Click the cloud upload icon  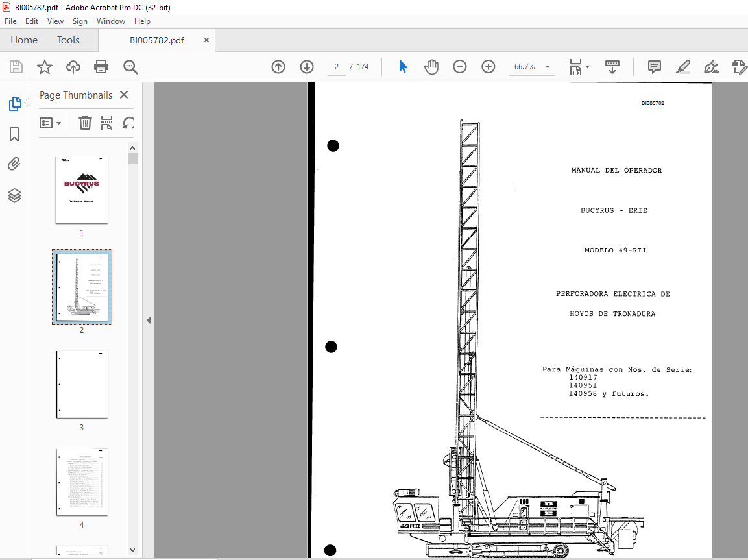[x=73, y=67]
